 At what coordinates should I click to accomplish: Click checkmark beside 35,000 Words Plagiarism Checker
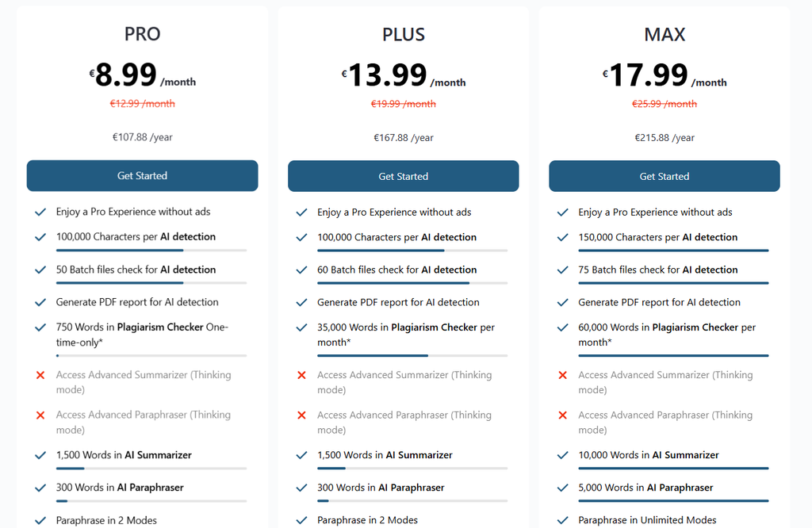tap(301, 327)
